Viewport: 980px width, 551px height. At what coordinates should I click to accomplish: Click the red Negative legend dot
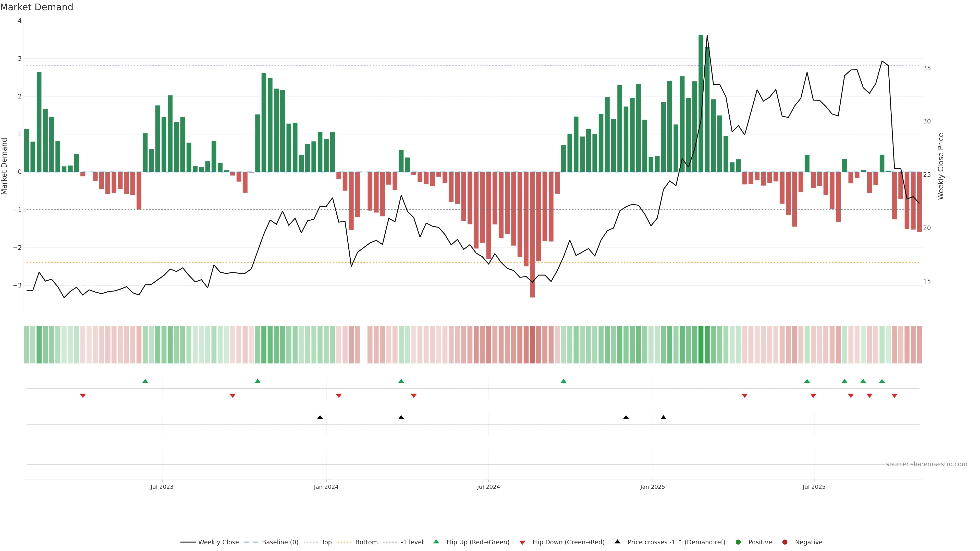click(x=785, y=542)
